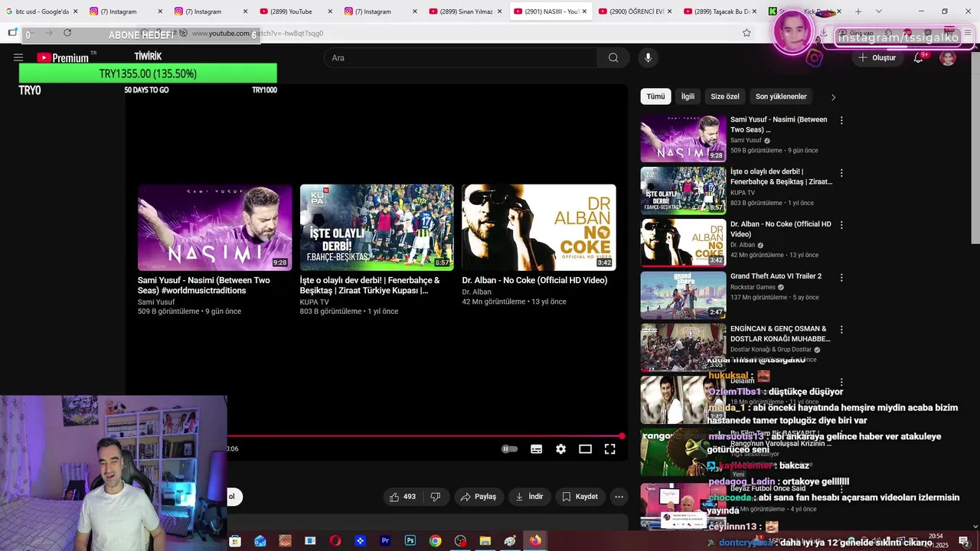Open Dr. Alban No Coke endscreen title
Image resolution: width=980 pixels, height=551 pixels.
click(534, 280)
